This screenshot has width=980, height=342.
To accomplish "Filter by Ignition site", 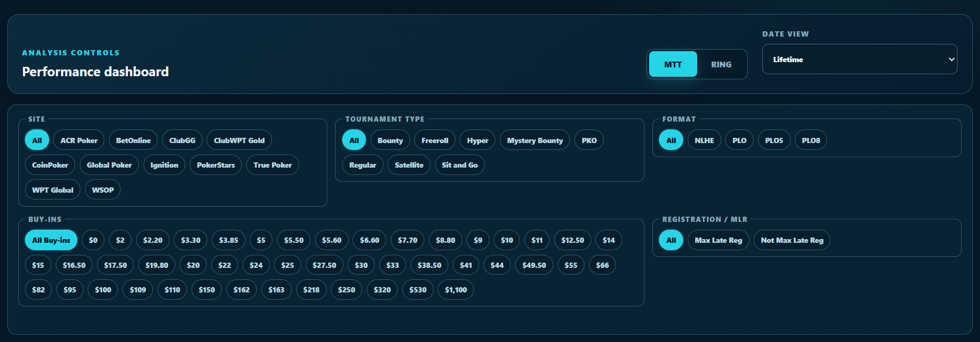I will click(x=164, y=165).
